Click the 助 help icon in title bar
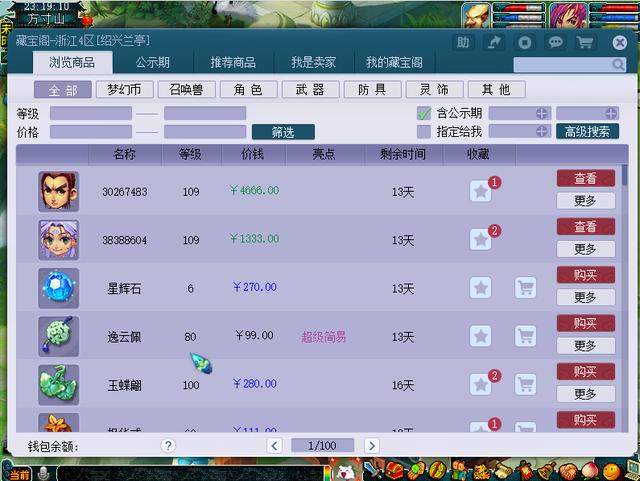 463,42
